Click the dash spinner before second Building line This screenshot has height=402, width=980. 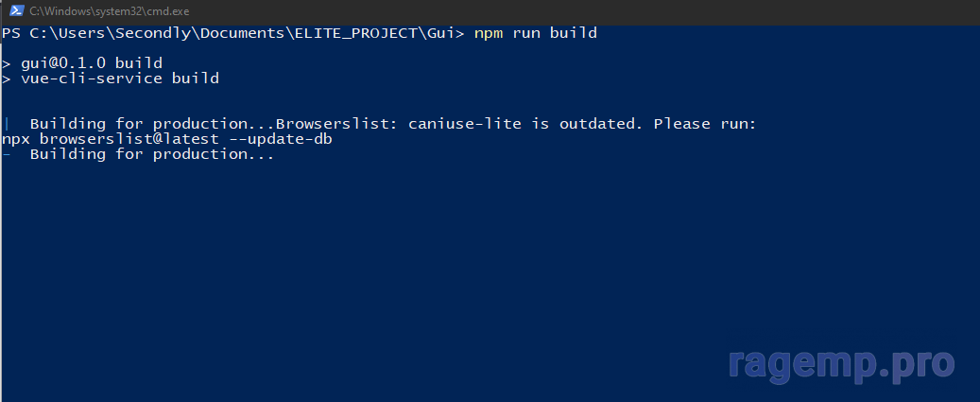click(x=7, y=154)
